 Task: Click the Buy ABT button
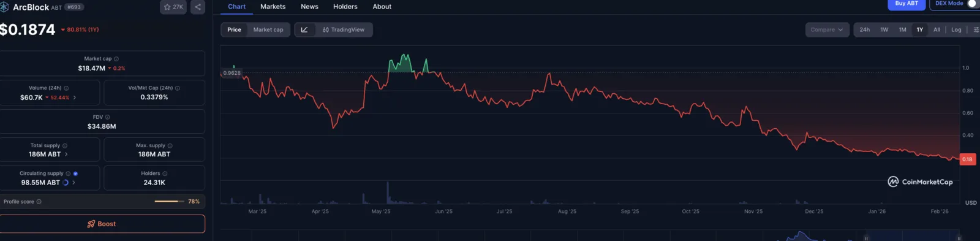tap(907, 4)
